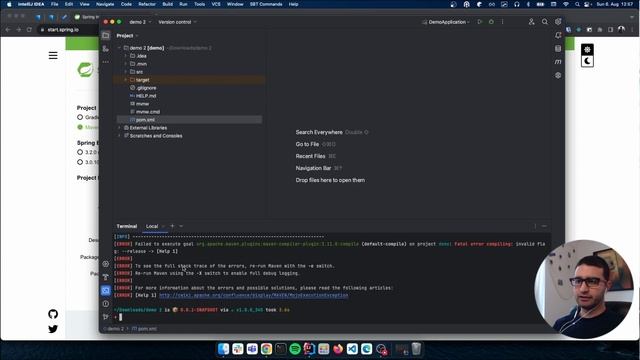Screen dimensions: 640x360
Task: Open Spotify from the Dock
Action: [x=295, y=349]
